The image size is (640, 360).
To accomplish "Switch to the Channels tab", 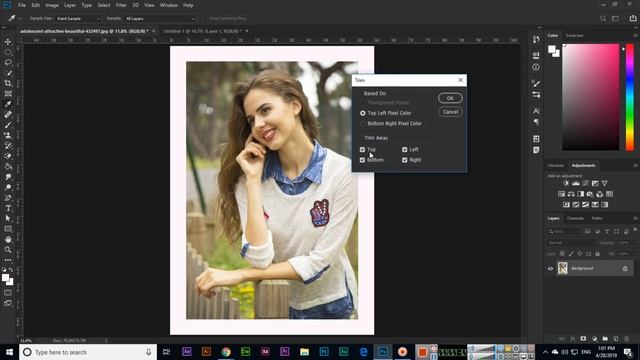I will coord(575,218).
